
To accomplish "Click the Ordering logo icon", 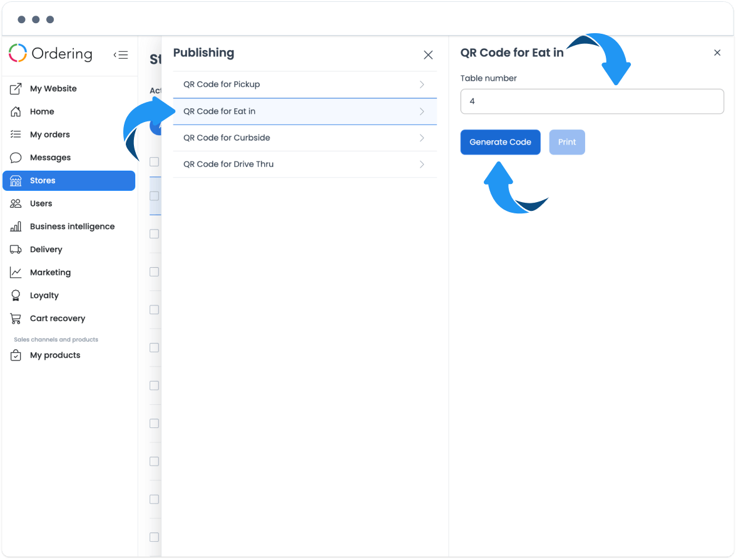I will [x=18, y=53].
